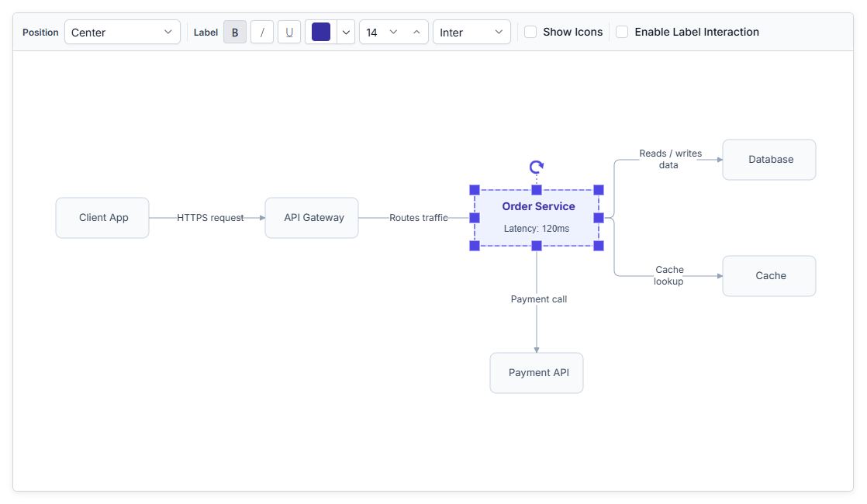
Task: Click the font size field showing 14
Action: [372, 33]
